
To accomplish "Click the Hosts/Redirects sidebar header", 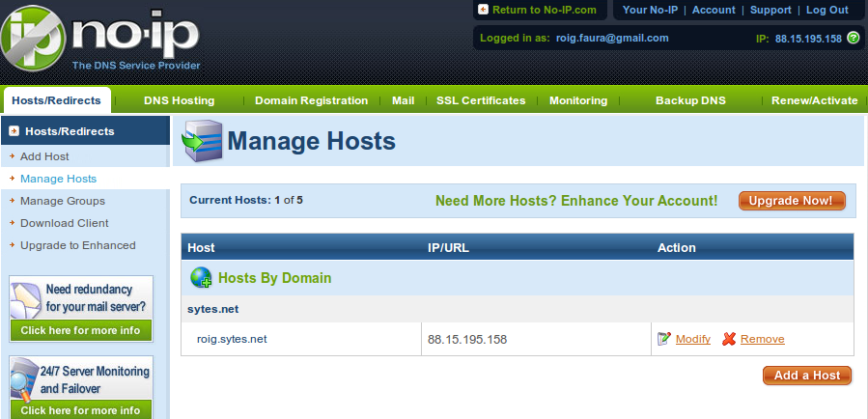I will (85, 130).
